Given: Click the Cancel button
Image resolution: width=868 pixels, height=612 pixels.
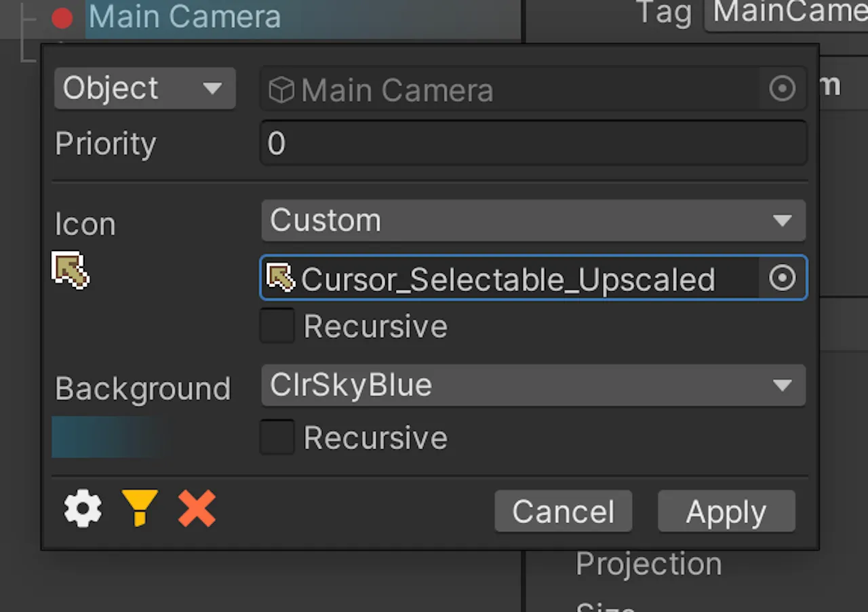Looking at the screenshot, I should click(564, 512).
